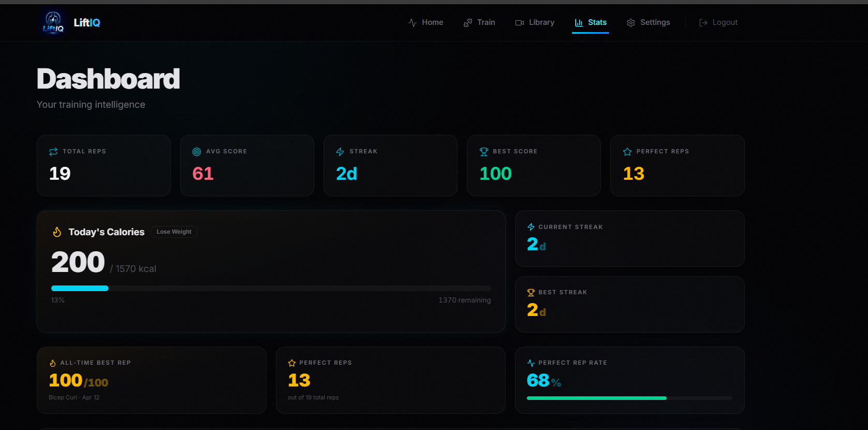
Task: Click the Perfect Rep Rate pulse icon
Action: [x=531, y=363]
